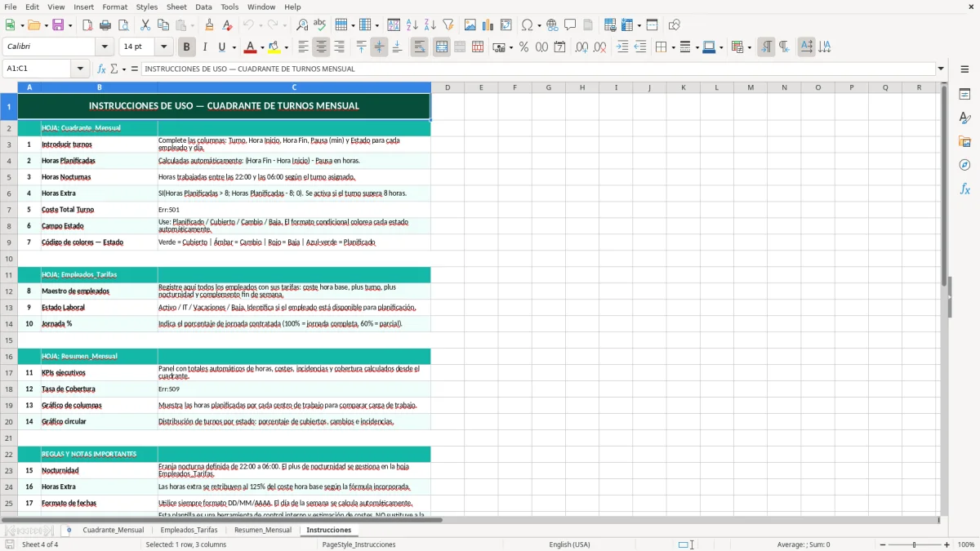Viewport: 980px width, 551px height.
Task: Toggle Align Left
Action: 303,47
